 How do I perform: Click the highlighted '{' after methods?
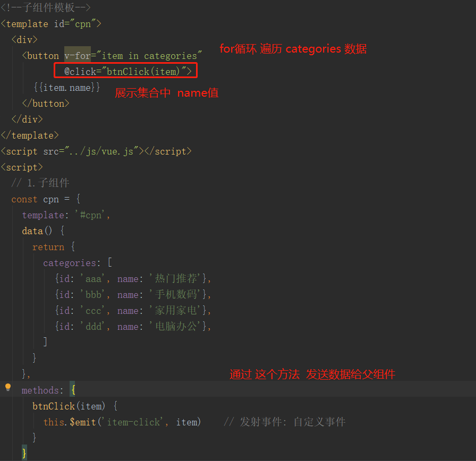coord(73,389)
